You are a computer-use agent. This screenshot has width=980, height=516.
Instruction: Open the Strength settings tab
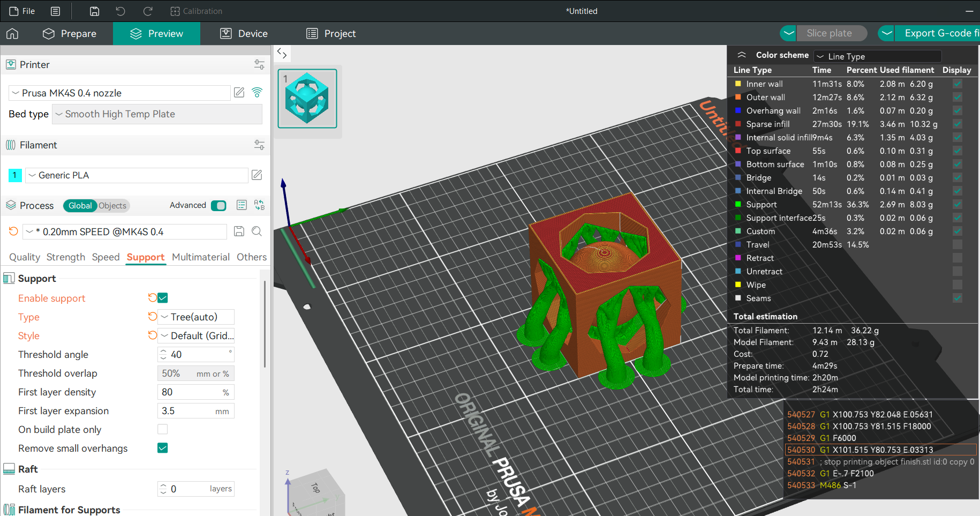pos(66,257)
